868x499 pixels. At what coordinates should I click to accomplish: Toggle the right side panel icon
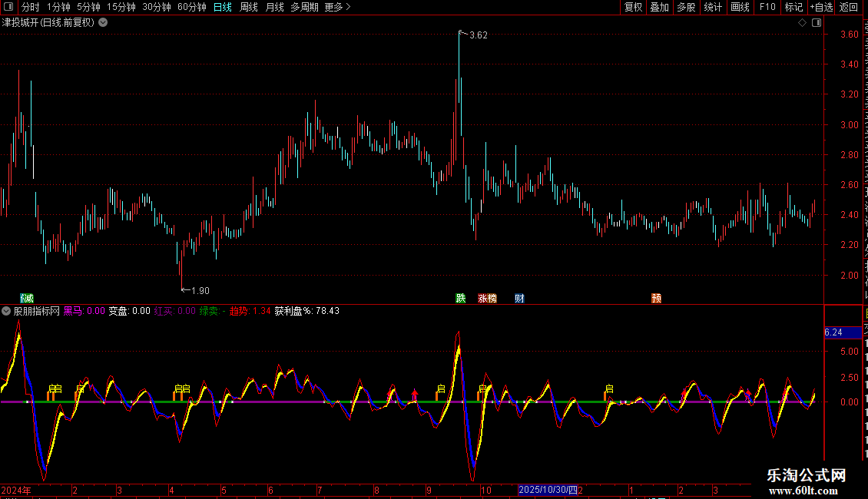817,23
